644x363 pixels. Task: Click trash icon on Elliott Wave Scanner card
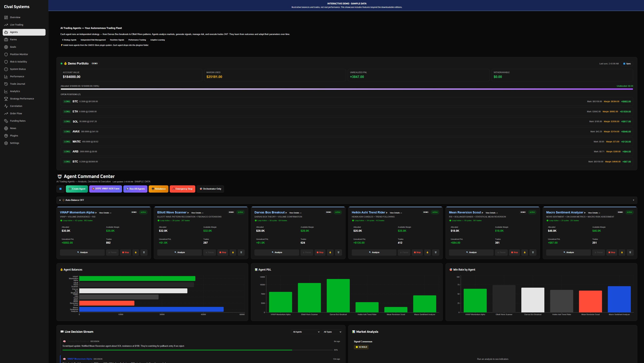point(241,252)
